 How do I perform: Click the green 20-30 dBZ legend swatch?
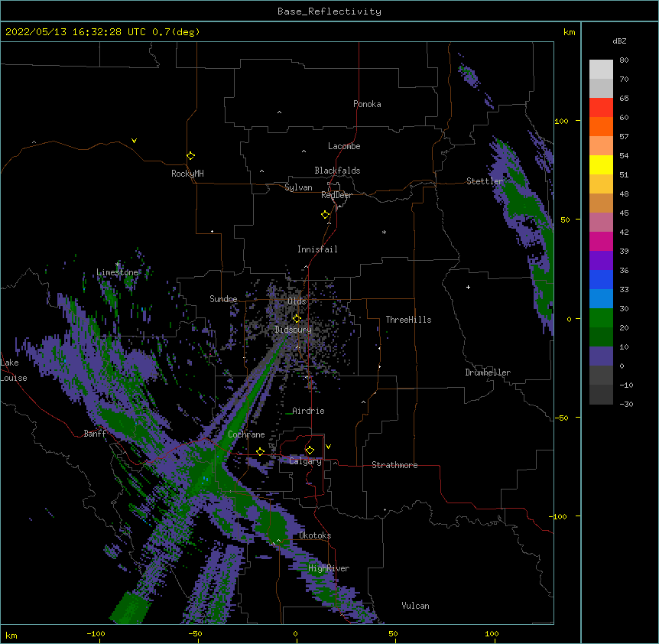pyautogui.click(x=601, y=318)
